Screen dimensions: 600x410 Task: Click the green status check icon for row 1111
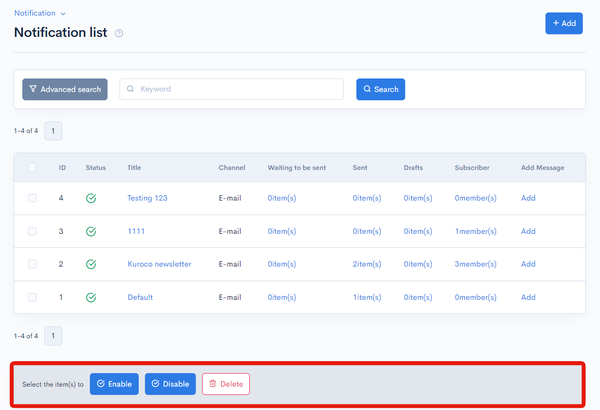[91, 232]
